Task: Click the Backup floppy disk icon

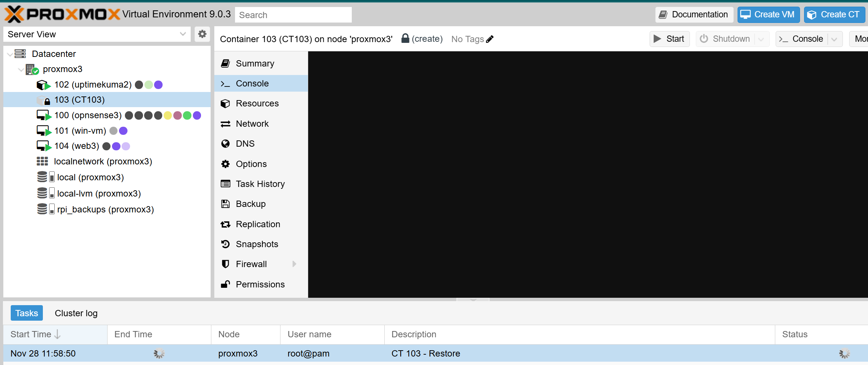Action: pyautogui.click(x=225, y=204)
